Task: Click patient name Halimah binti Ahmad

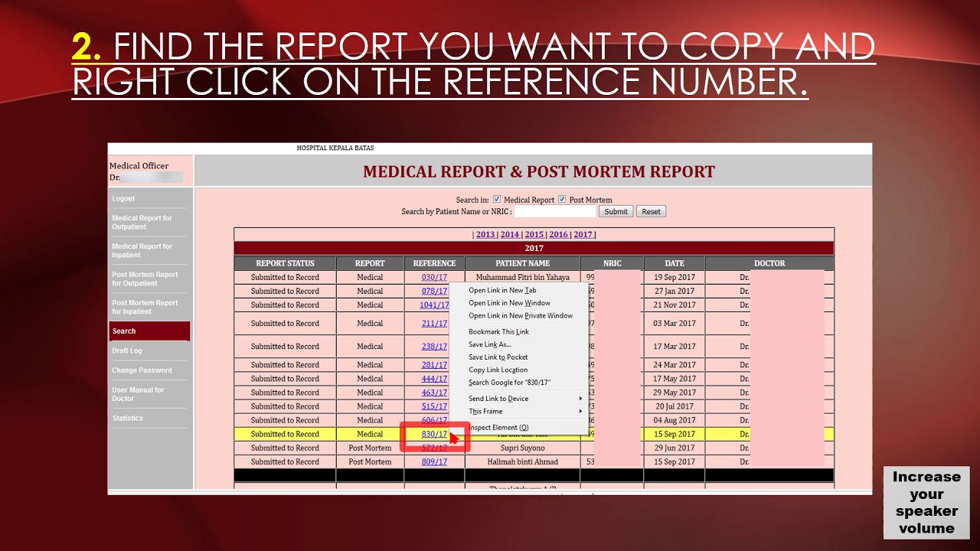Action: [523, 462]
